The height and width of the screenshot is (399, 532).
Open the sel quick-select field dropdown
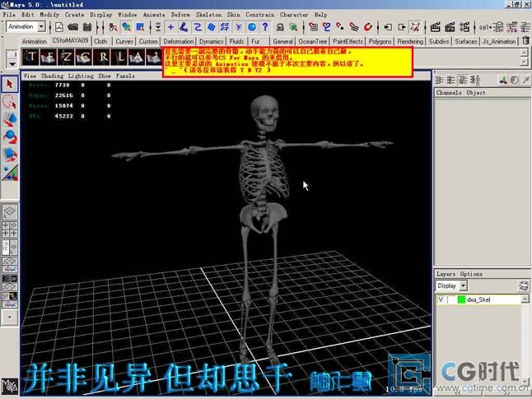486,27
